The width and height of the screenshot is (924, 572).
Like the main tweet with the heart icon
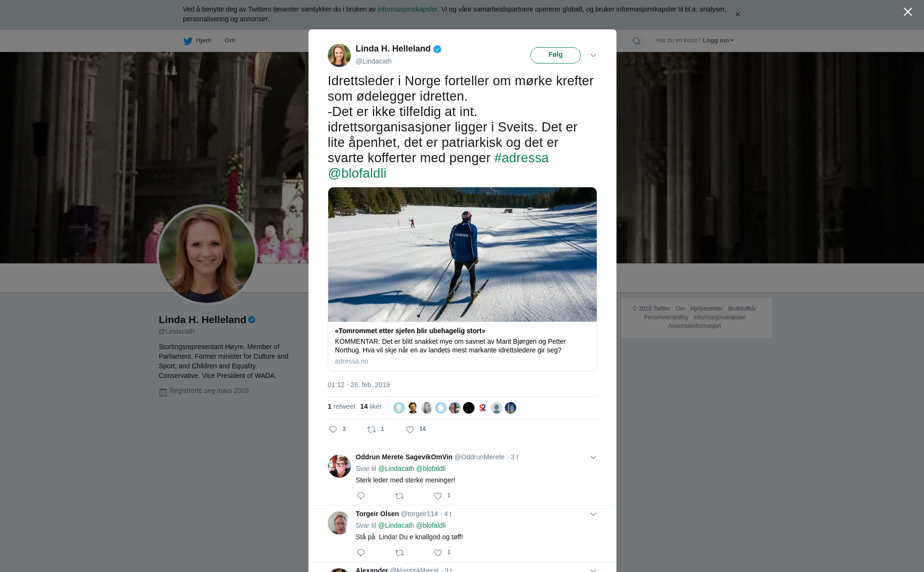pyautogui.click(x=410, y=429)
